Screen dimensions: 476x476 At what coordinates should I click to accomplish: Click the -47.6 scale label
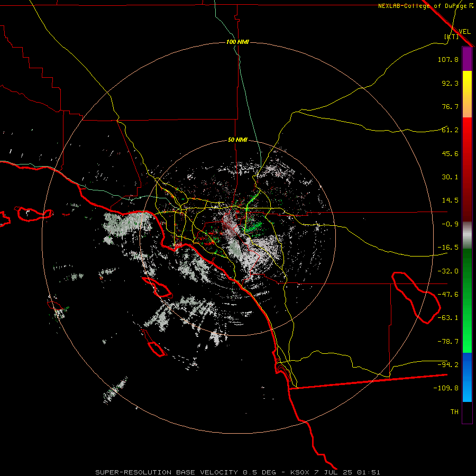[x=448, y=295]
